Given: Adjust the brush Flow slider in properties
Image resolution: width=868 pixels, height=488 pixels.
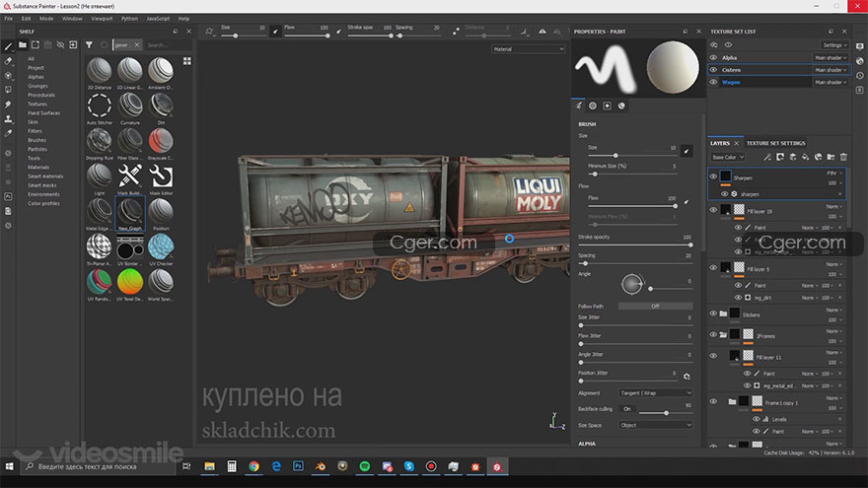Looking at the screenshot, I should [632, 206].
